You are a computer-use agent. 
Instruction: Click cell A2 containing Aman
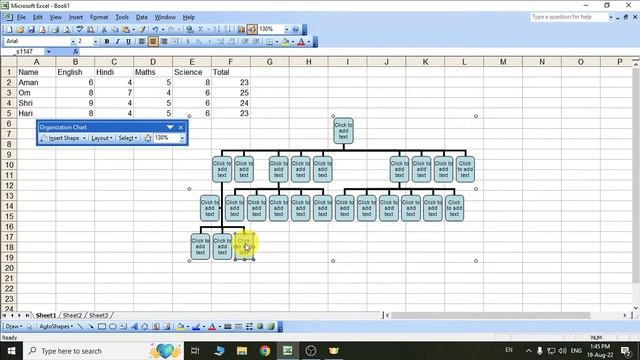point(36,82)
